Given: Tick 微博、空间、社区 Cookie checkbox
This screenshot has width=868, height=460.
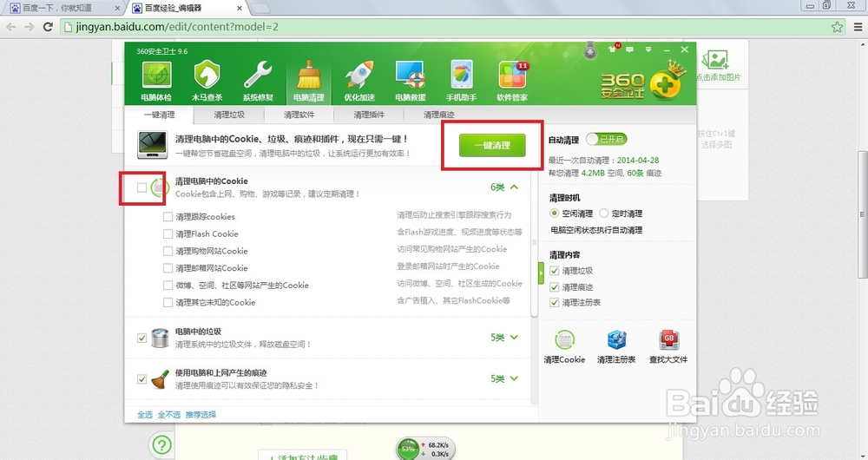Looking at the screenshot, I should pyautogui.click(x=168, y=285).
